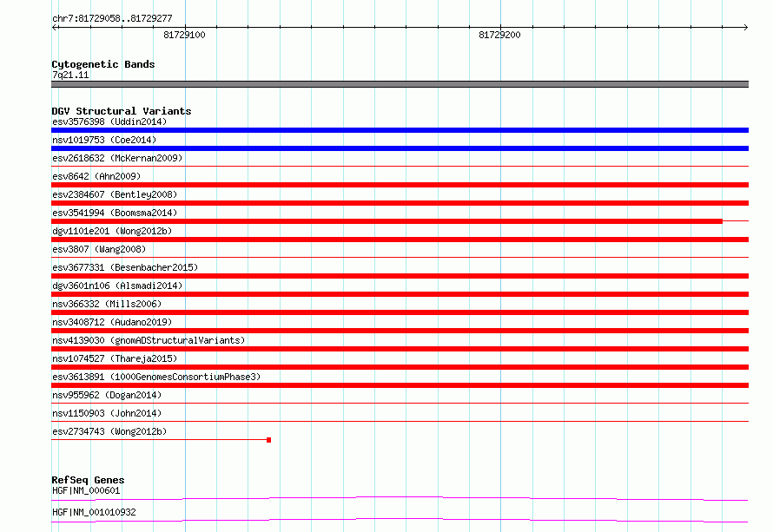Click the esv8642 (Ahn2009) variant label
Image resolution: width=773 pixels, height=532 pixels.
point(96,176)
